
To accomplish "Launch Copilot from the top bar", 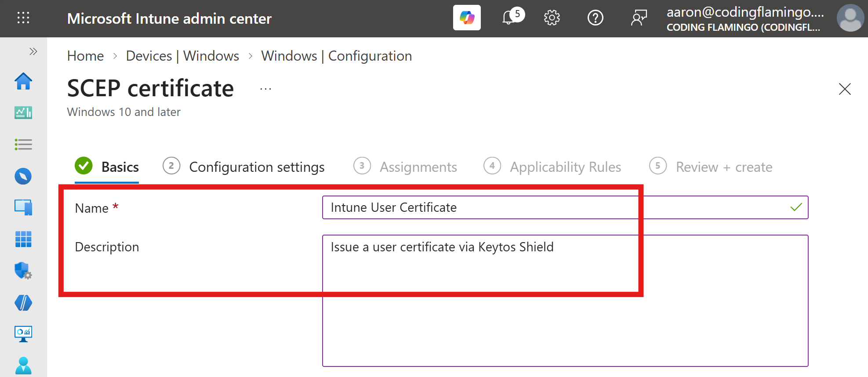I will coord(467,18).
